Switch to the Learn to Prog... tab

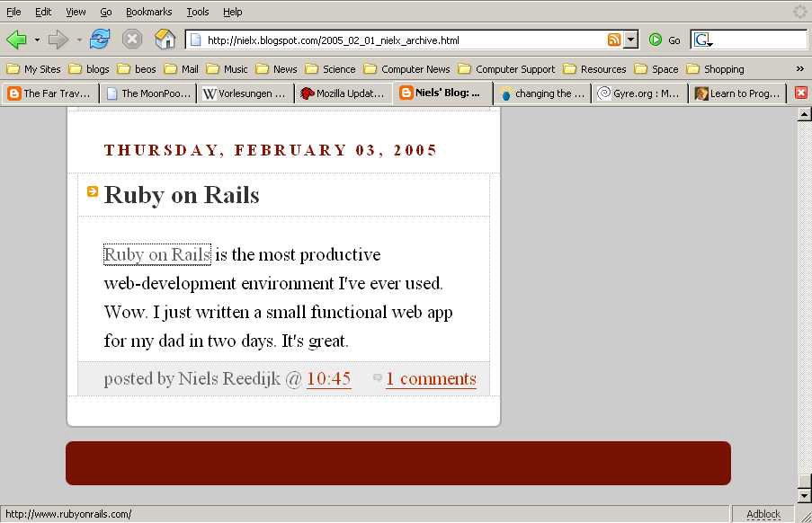pyautogui.click(x=737, y=93)
